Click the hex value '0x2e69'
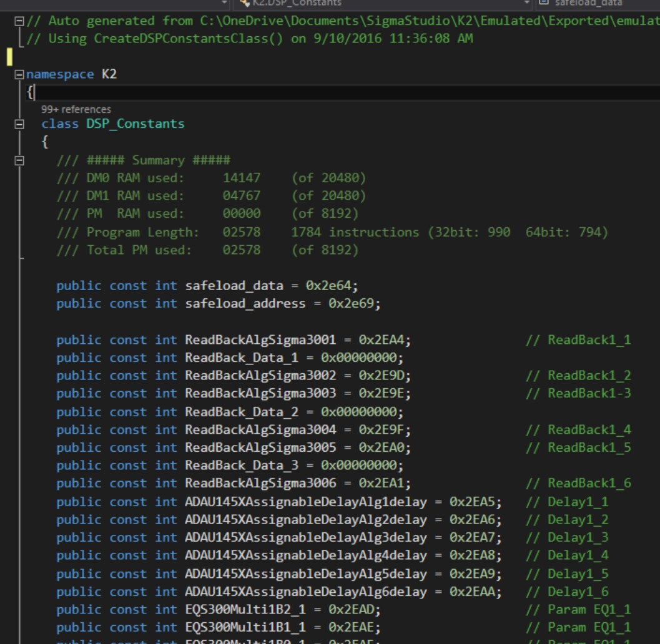Screen dimensions: 660x644 [x=351, y=304]
